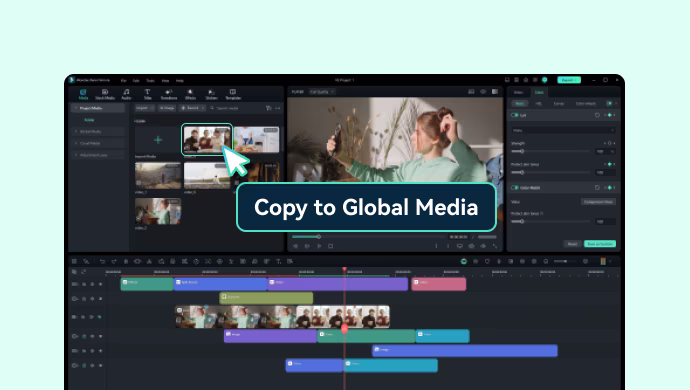Click the marker shield icon in timeline toolbar
This screenshot has height=390, width=690.
click(487, 261)
